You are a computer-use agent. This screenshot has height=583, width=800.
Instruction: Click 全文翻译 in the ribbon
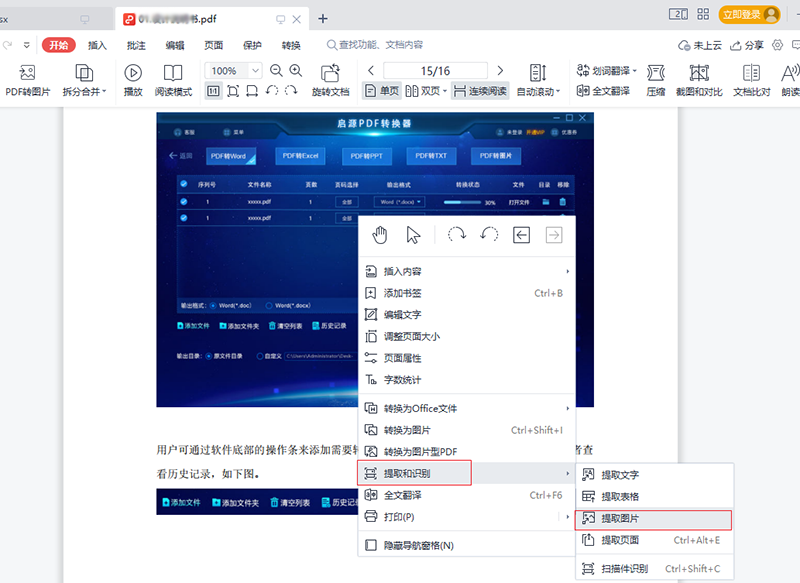[x=603, y=91]
